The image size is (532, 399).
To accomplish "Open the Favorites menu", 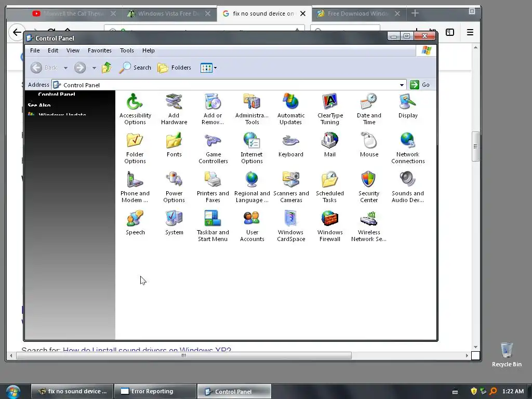I will 99,50.
